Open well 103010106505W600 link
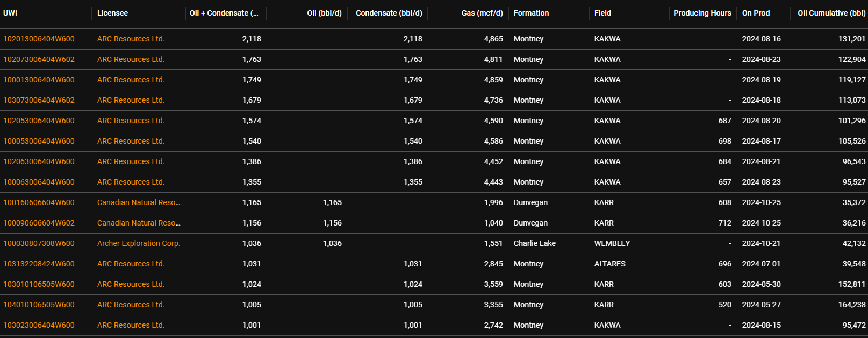 (x=39, y=284)
